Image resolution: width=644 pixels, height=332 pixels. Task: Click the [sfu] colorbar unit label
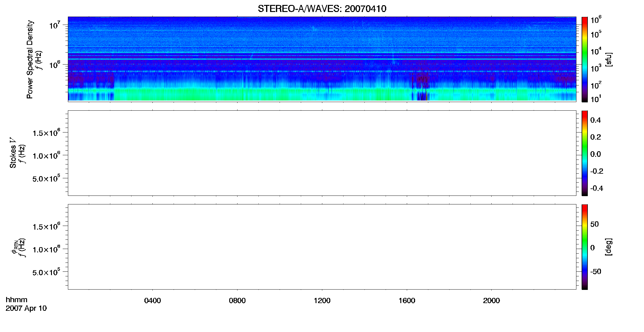[x=609, y=59]
